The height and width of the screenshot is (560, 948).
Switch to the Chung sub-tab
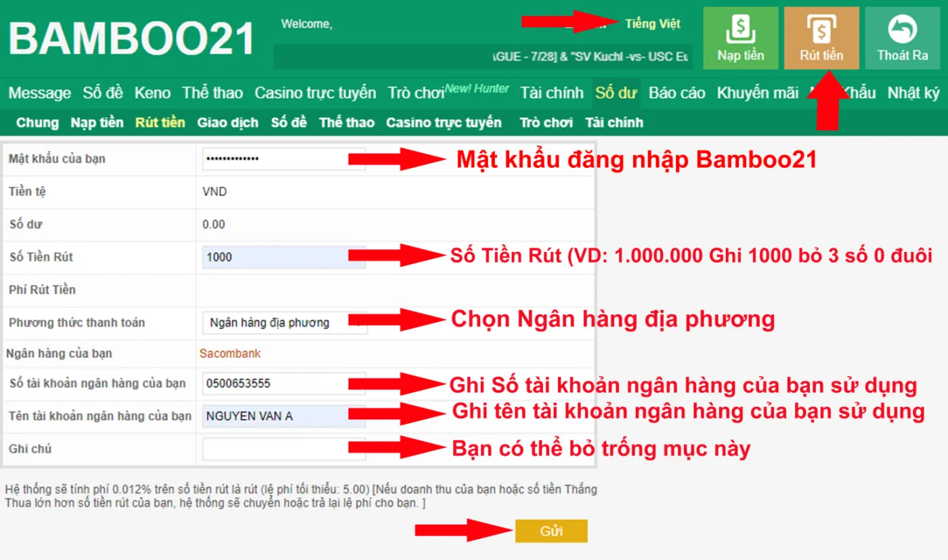pyautogui.click(x=37, y=123)
